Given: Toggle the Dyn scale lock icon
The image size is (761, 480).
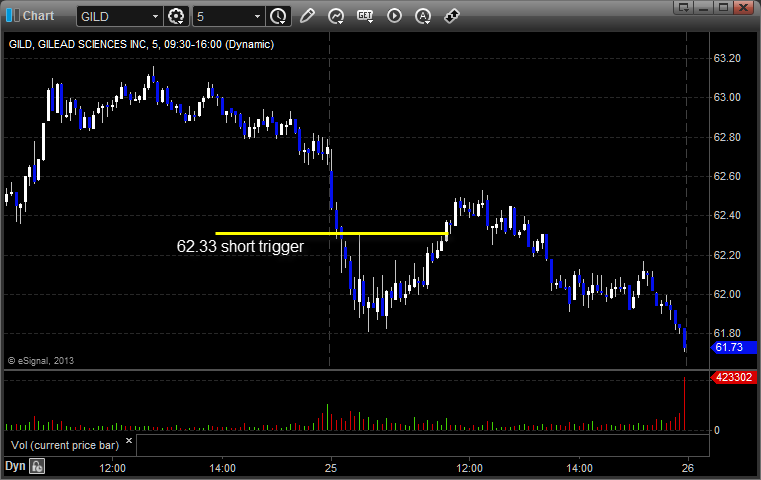Looking at the screenshot, I should click(x=37, y=466).
